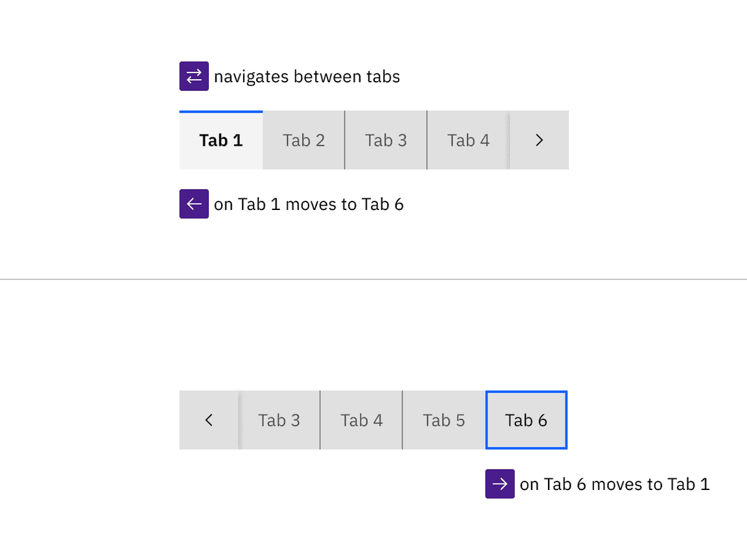
Task: Click the purple bidirectional arrows key icon
Action: (x=194, y=76)
